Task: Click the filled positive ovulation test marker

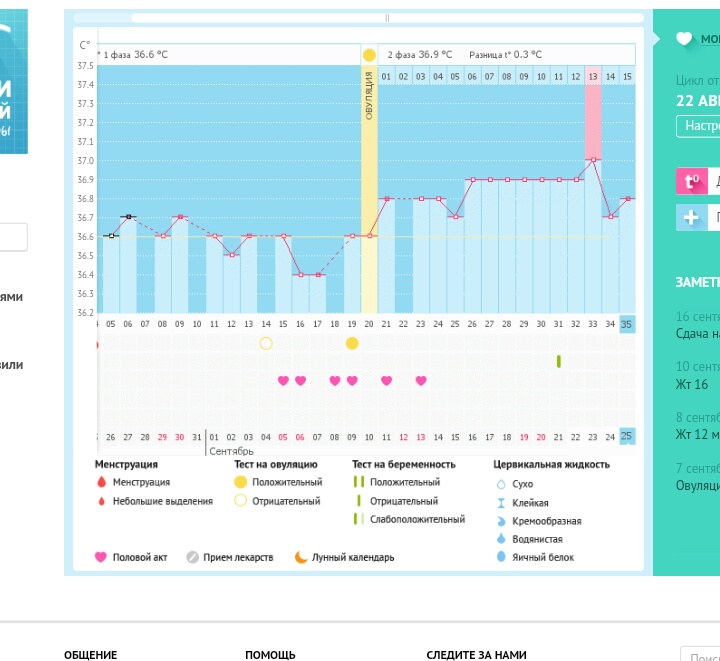Action: [352, 343]
